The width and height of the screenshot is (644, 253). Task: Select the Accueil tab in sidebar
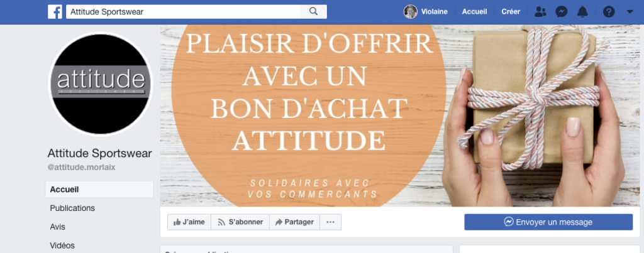[99, 190]
